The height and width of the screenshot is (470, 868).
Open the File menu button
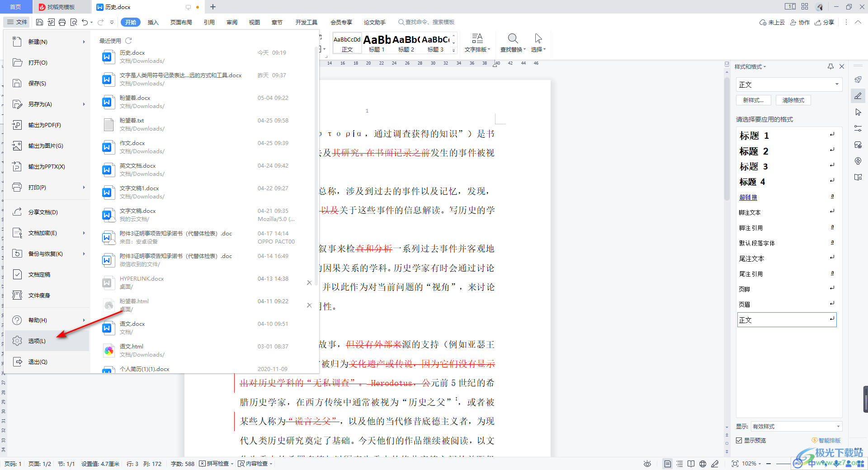coord(17,22)
